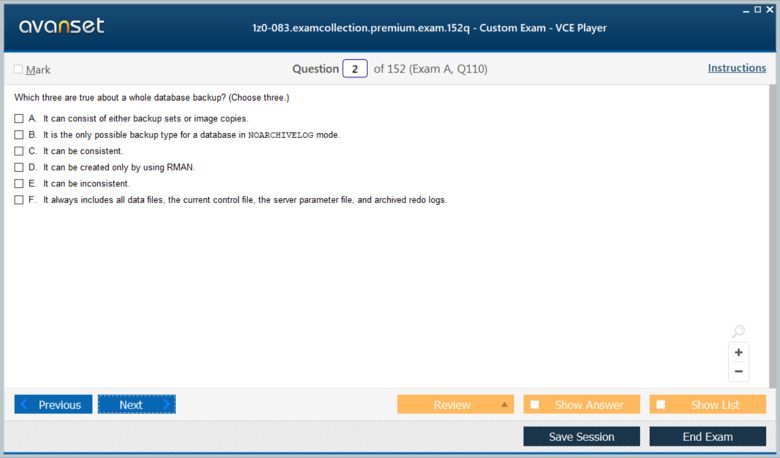
Task: Toggle the Show List checkbox
Action: pyautogui.click(x=661, y=404)
